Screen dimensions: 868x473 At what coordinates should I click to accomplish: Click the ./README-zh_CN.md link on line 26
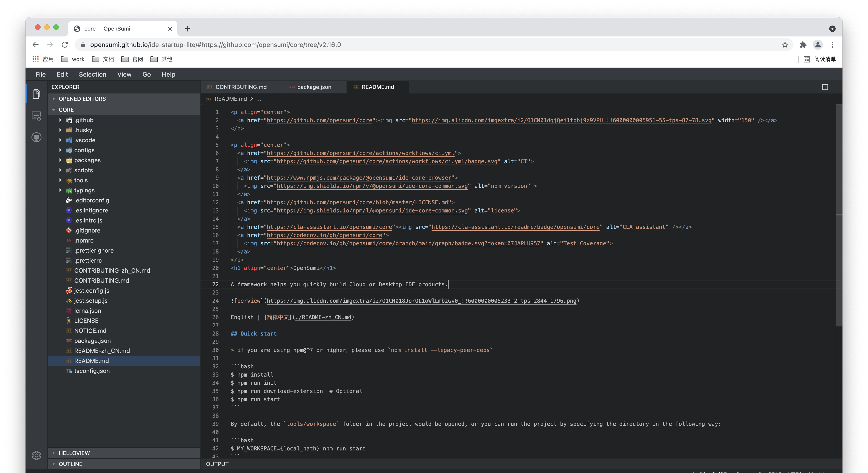click(x=323, y=317)
